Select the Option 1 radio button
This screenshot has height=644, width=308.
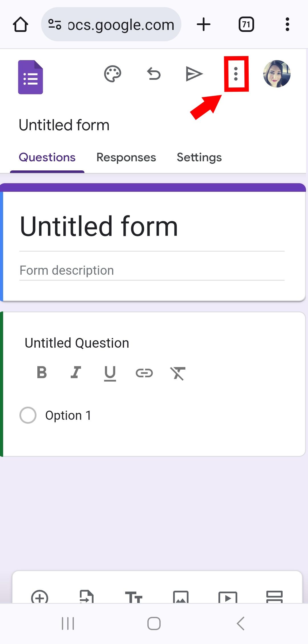(28, 415)
